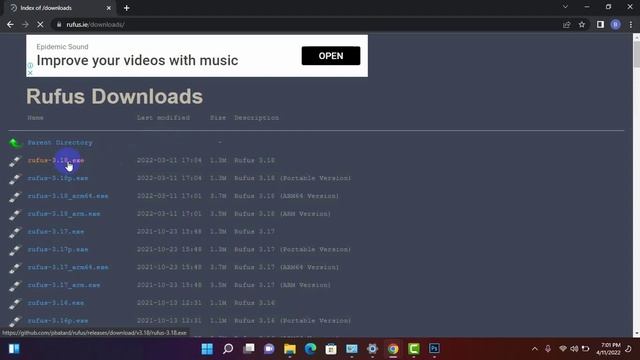Close the Epidemic Sound ad

[x=30, y=73]
